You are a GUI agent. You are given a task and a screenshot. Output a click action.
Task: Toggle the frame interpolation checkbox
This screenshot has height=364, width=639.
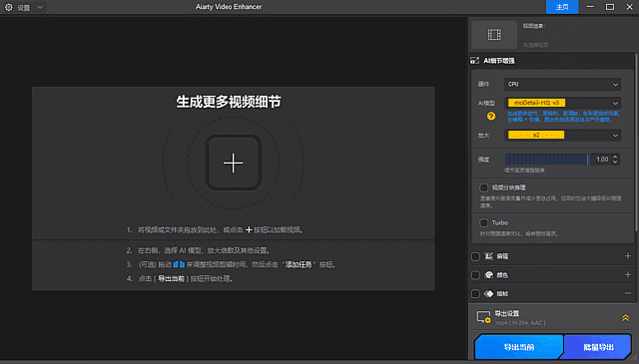[x=475, y=293]
